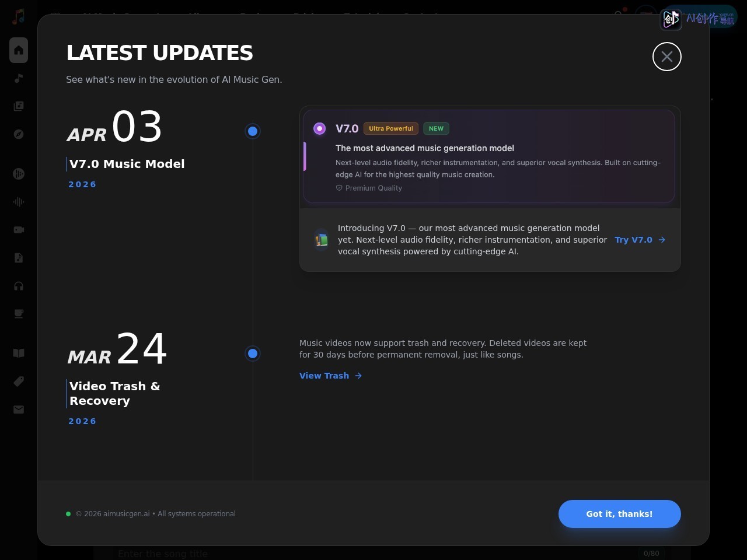
Task: Open the book guide sidebar icon
Action: tap(19, 353)
